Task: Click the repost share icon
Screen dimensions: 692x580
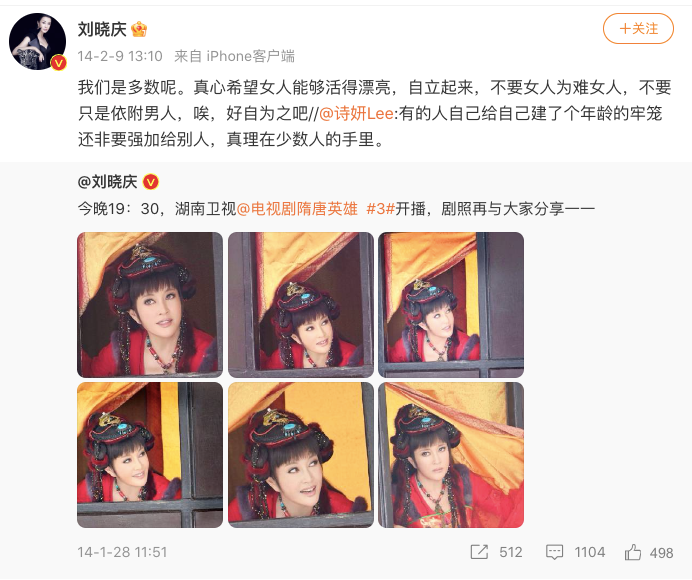Action: (x=479, y=552)
